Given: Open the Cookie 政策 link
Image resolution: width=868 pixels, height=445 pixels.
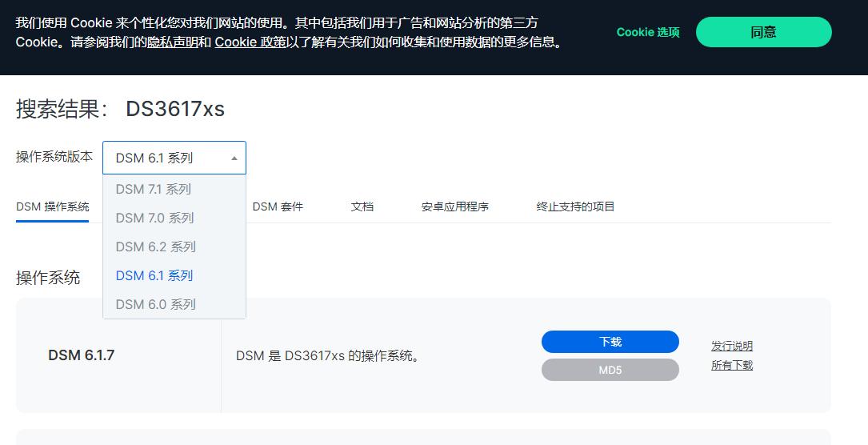Looking at the screenshot, I should (x=250, y=42).
